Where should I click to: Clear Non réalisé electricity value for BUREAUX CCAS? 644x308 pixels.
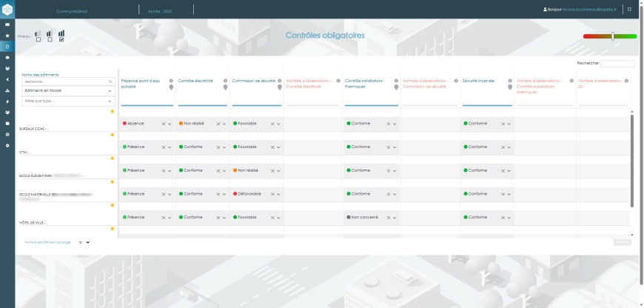[x=218, y=124]
